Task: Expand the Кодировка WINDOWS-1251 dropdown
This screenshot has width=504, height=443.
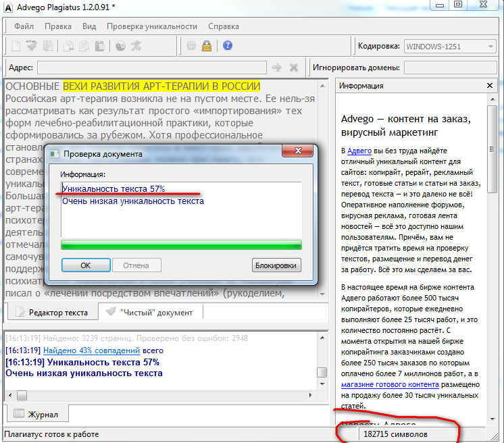Action: (490, 47)
